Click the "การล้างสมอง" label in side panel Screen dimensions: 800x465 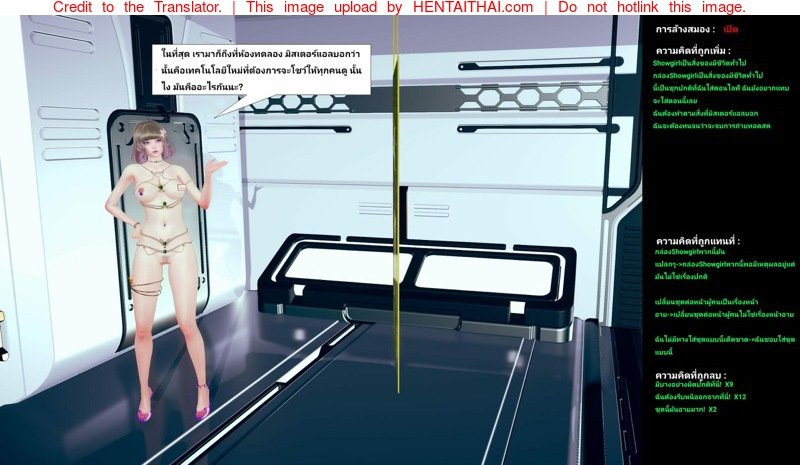683,30
